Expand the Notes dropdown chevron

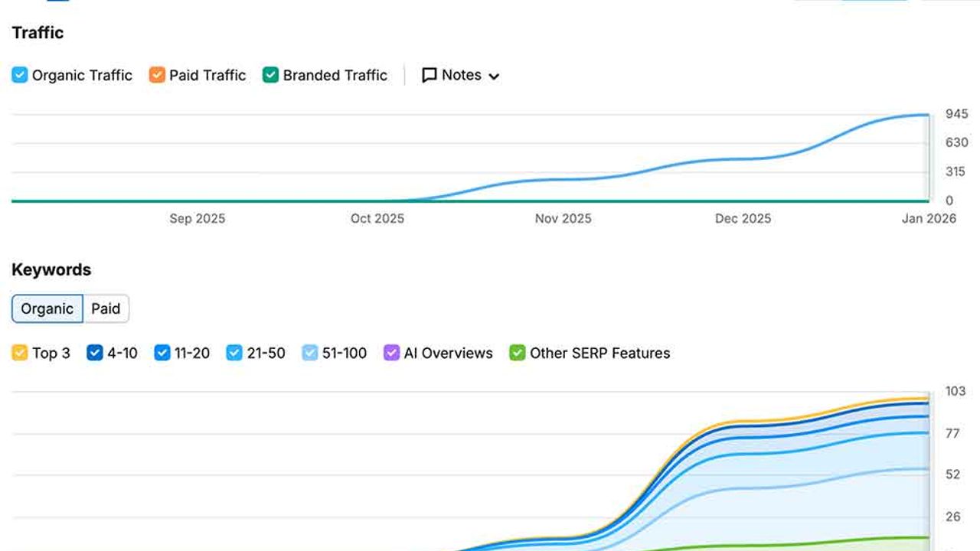[x=494, y=77]
